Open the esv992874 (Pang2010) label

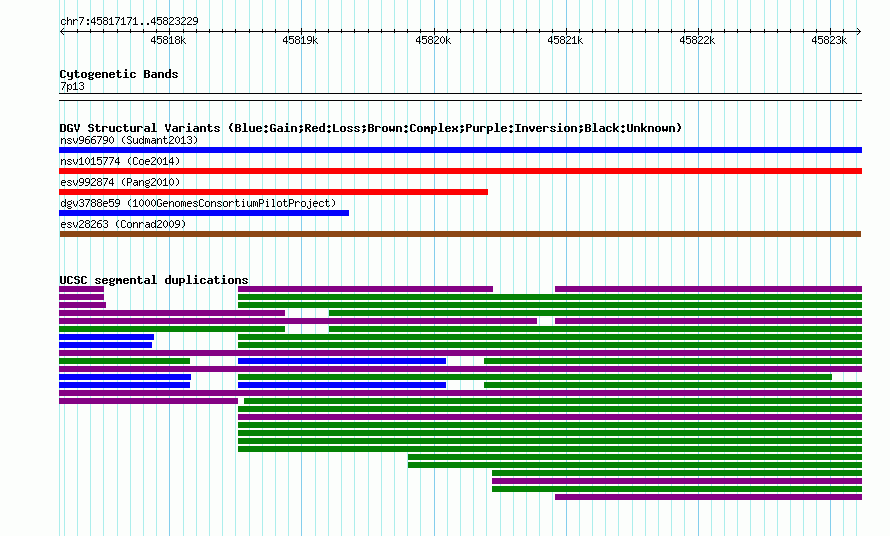[120, 182]
